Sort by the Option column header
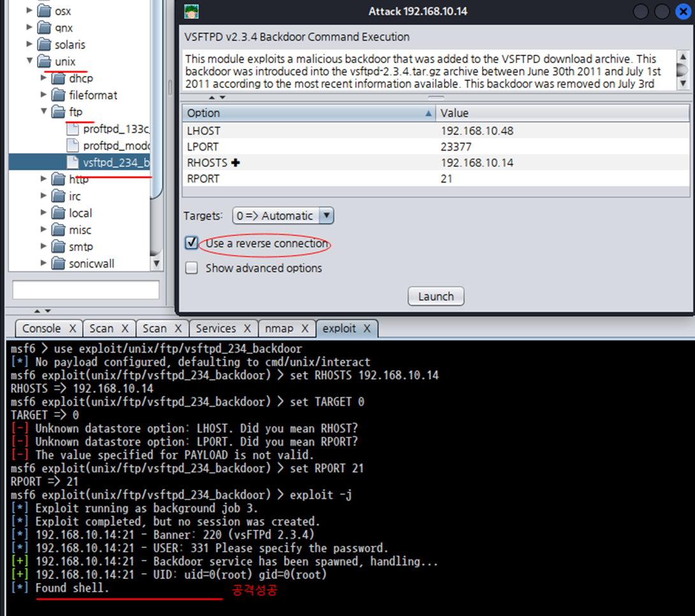 pyautogui.click(x=309, y=113)
